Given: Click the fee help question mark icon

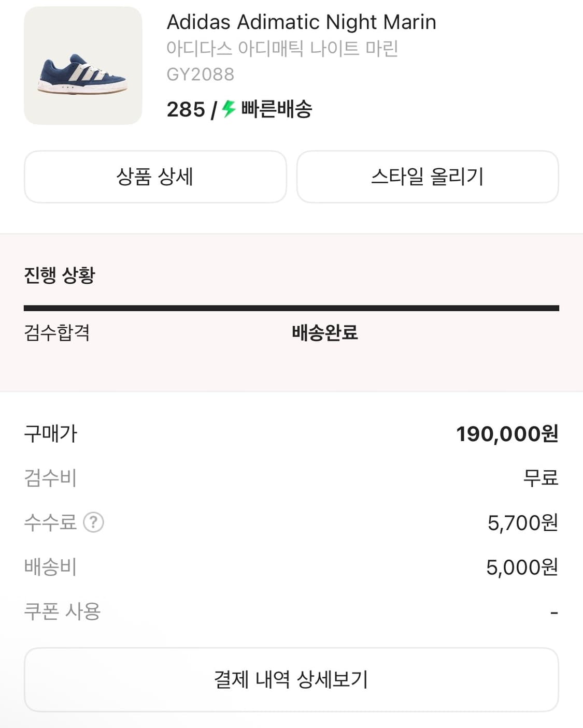Looking at the screenshot, I should (94, 522).
